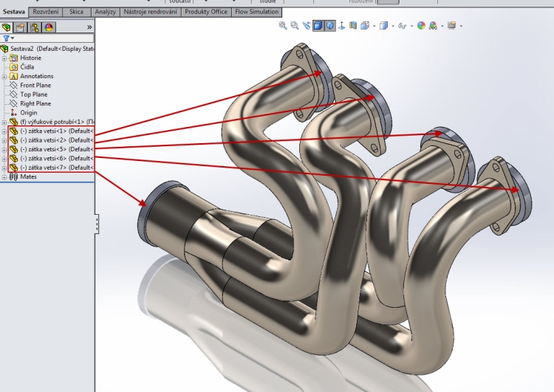Screen dimensions: 554x392
Task: Click the Edit Appearance color ball icon
Action: (421, 25)
